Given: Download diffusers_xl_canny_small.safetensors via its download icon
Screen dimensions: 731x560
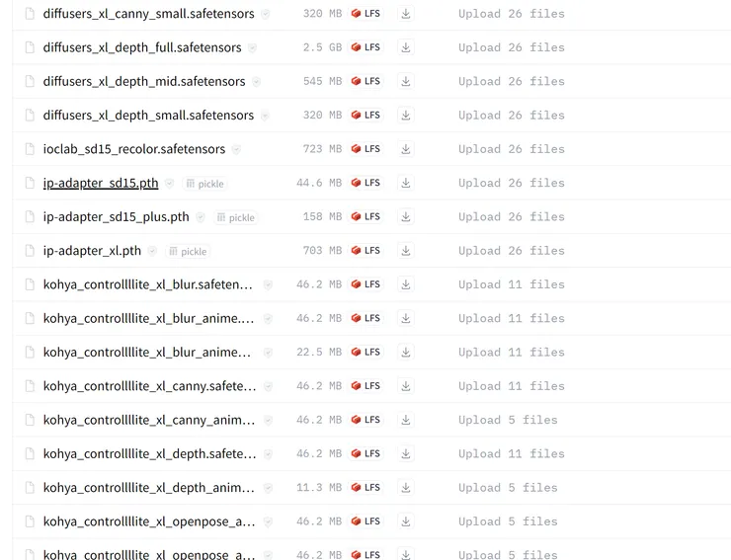Looking at the screenshot, I should [406, 14].
